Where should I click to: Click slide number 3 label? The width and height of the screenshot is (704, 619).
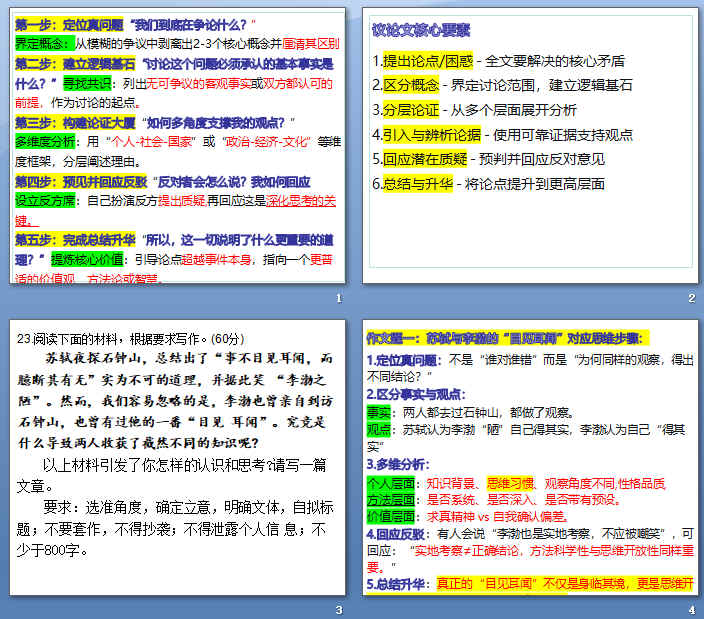click(x=340, y=609)
